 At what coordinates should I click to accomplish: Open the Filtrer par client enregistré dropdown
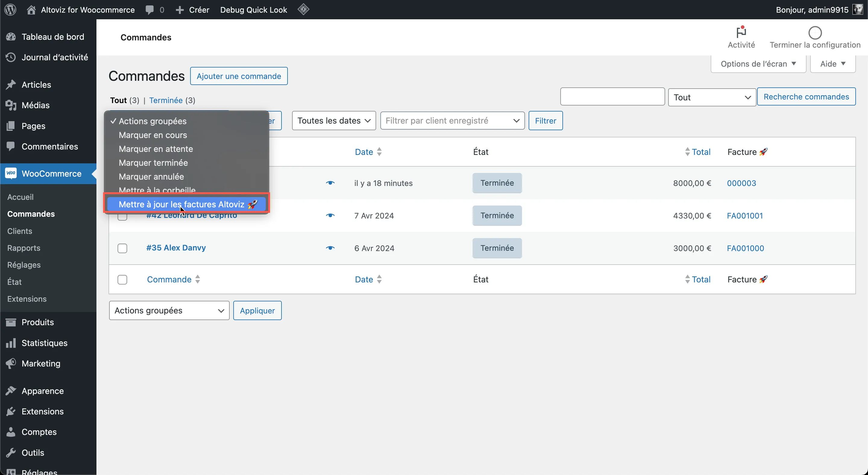pyautogui.click(x=452, y=121)
